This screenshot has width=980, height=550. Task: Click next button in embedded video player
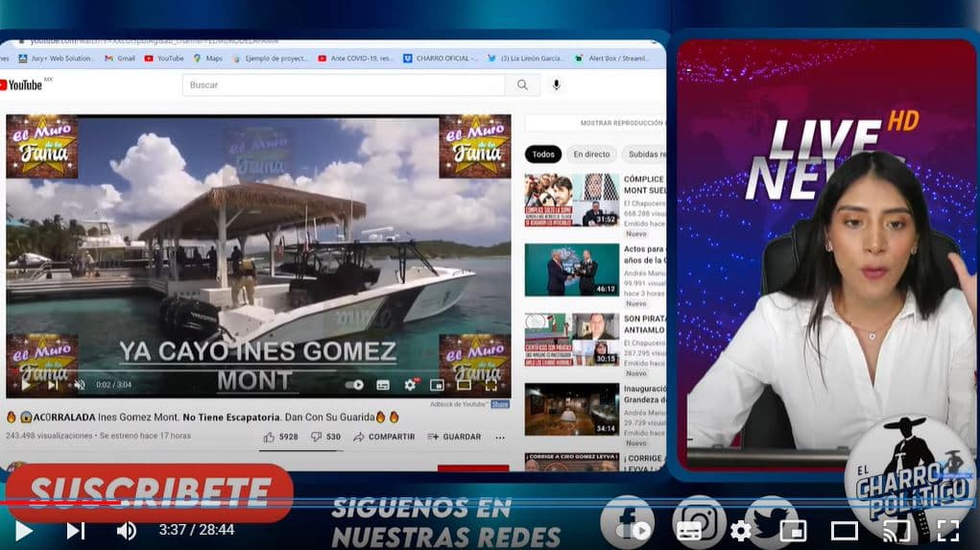(53, 385)
